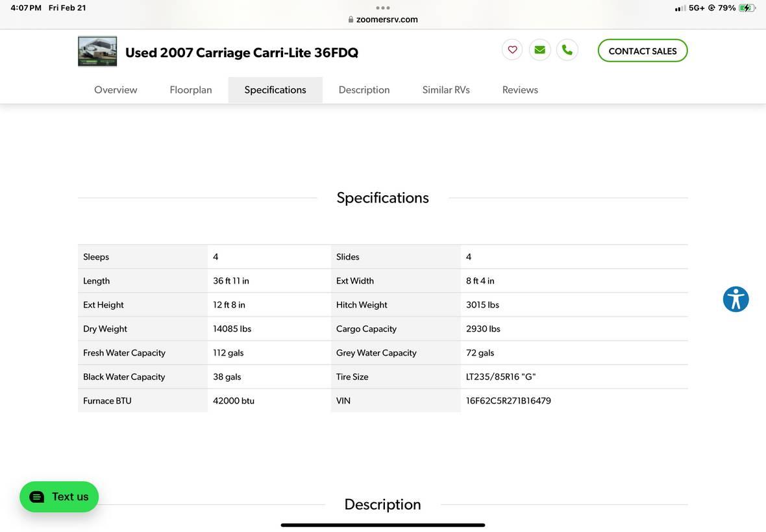Click the Grey Water Capacity label
This screenshot has height=532, width=766.
coord(376,353)
